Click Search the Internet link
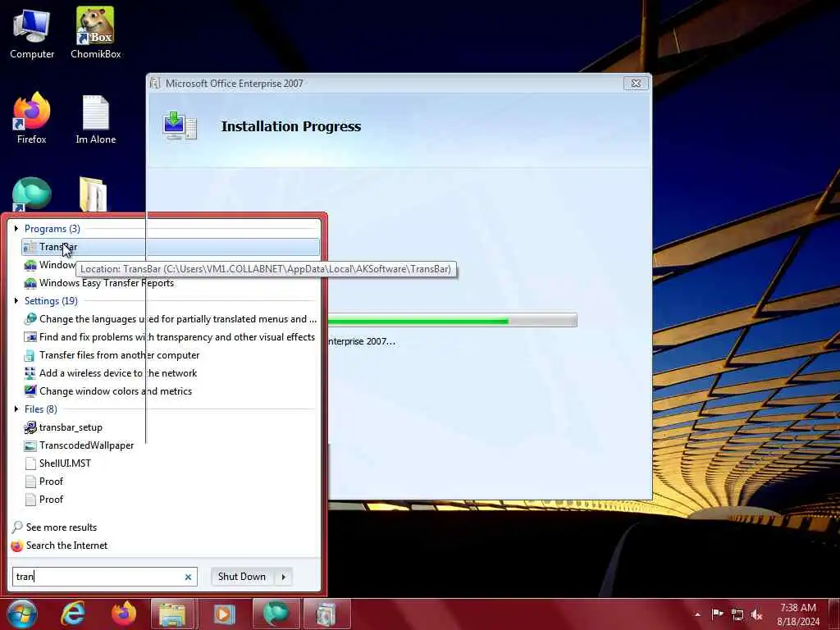This screenshot has height=630, width=840. pos(66,546)
